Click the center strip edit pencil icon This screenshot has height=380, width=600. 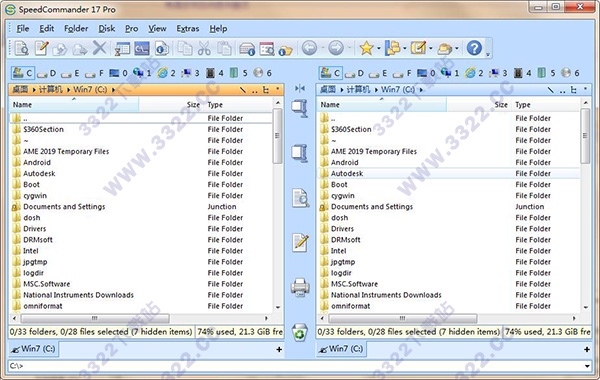coord(300,242)
